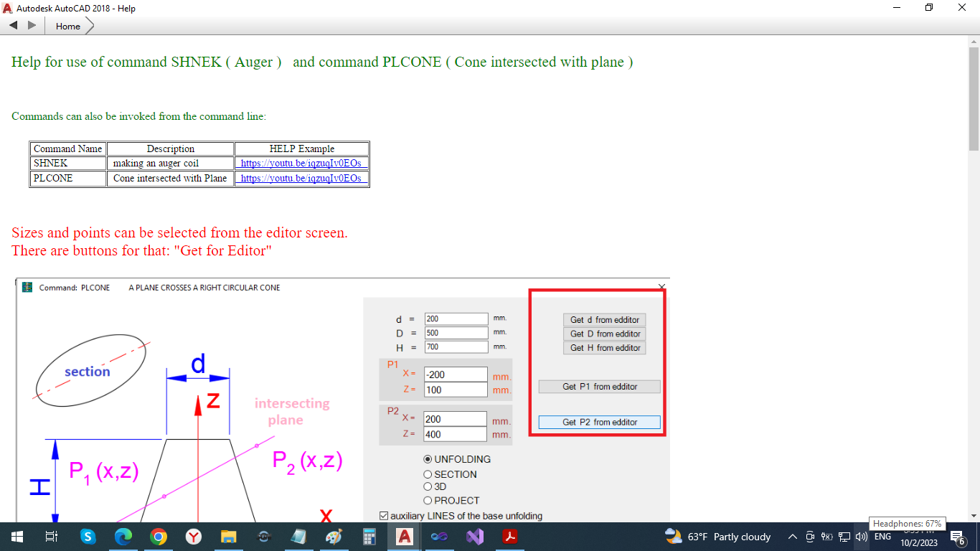The height and width of the screenshot is (551, 980).
Task: Open network settings from the tray icon
Action: click(844, 537)
